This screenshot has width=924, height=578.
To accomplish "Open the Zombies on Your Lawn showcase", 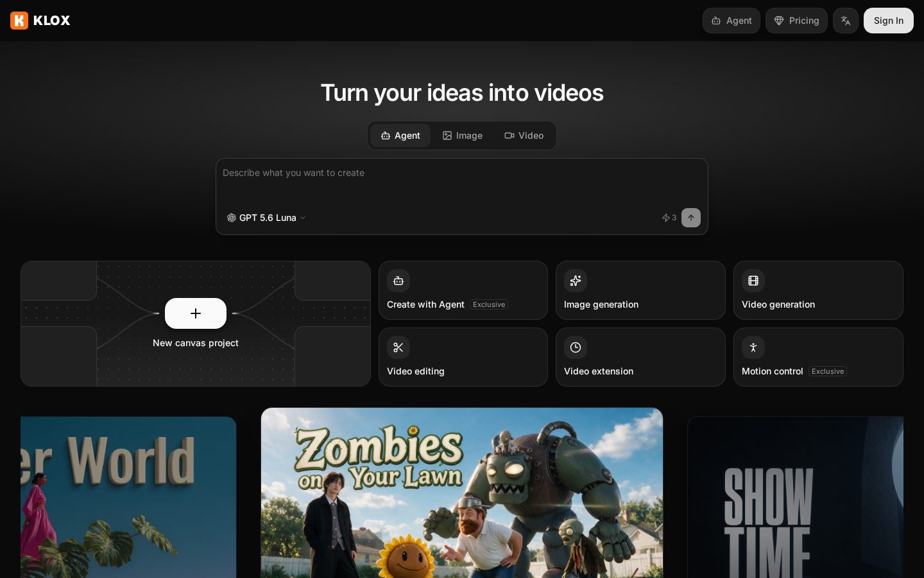I will click(462, 493).
